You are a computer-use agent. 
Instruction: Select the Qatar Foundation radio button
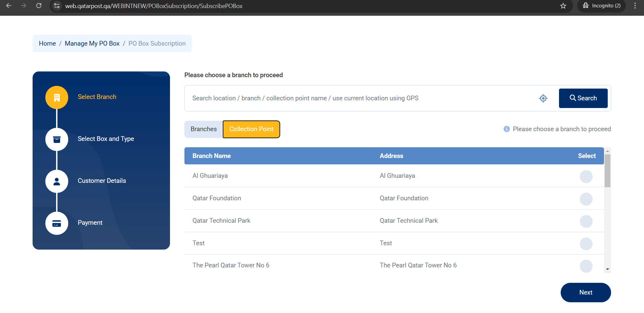pyautogui.click(x=586, y=199)
